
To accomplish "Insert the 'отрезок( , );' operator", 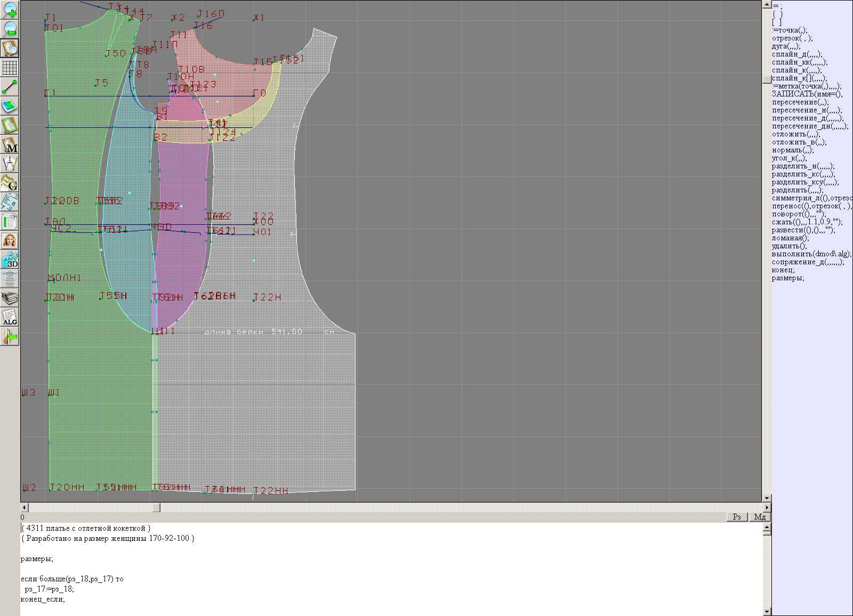I will click(792, 38).
